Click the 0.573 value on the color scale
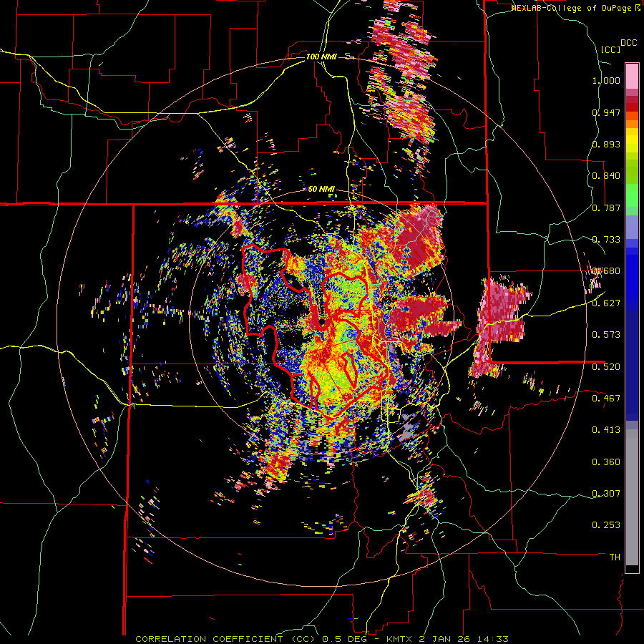Image resolution: width=644 pixels, height=644 pixels. coord(606,335)
